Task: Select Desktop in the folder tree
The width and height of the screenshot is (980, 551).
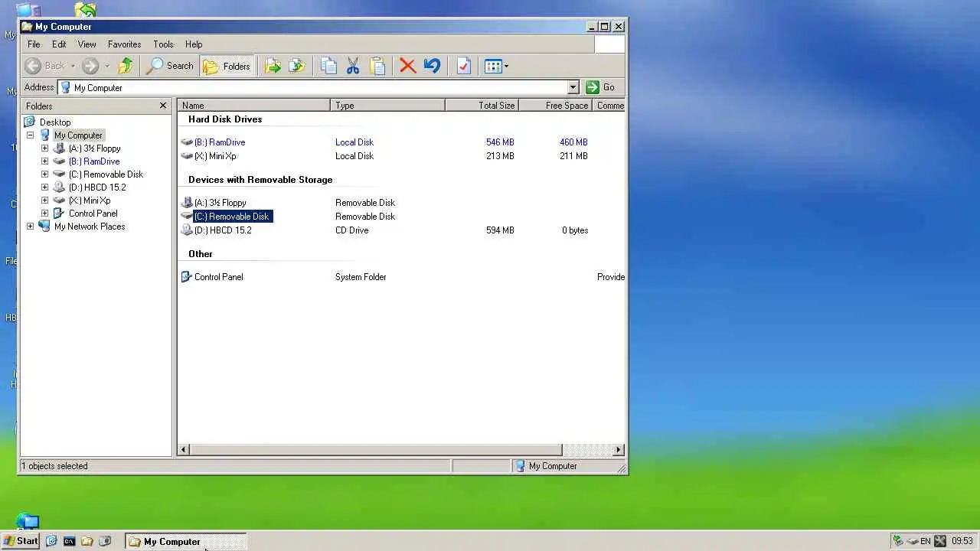Action: tap(55, 122)
